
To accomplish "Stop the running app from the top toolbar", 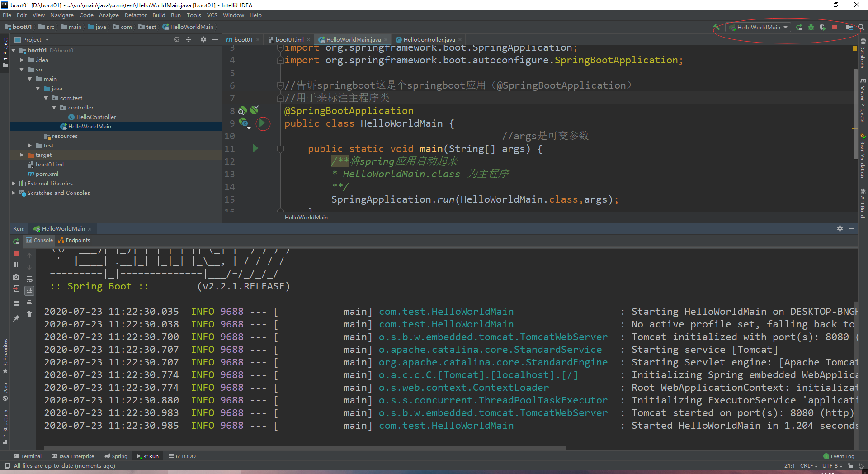I will 835,27.
